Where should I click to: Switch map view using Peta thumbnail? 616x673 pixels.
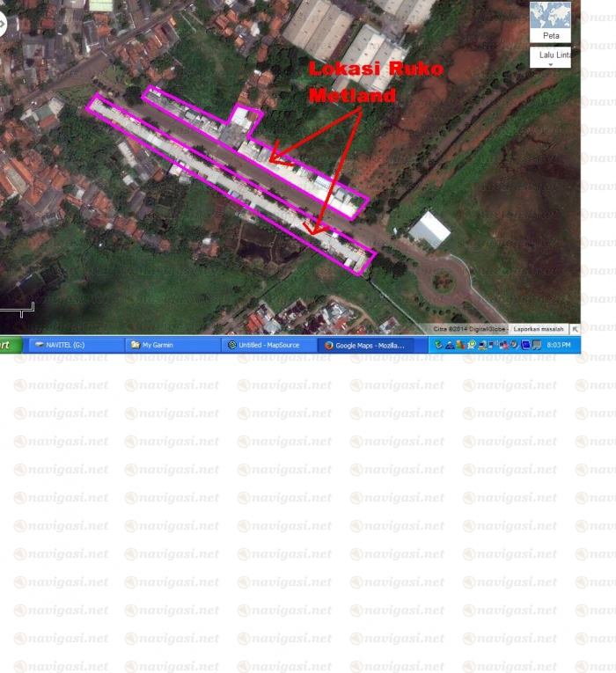click(x=550, y=21)
